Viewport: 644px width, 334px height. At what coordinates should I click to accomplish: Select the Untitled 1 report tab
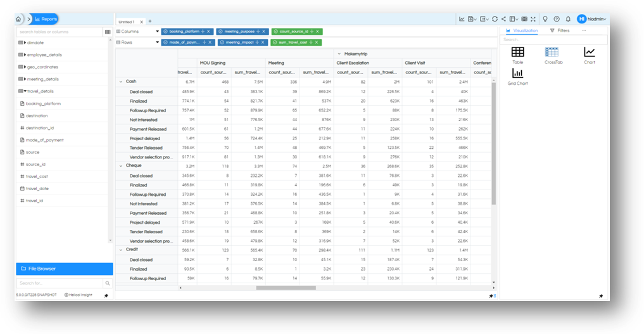[127, 22]
